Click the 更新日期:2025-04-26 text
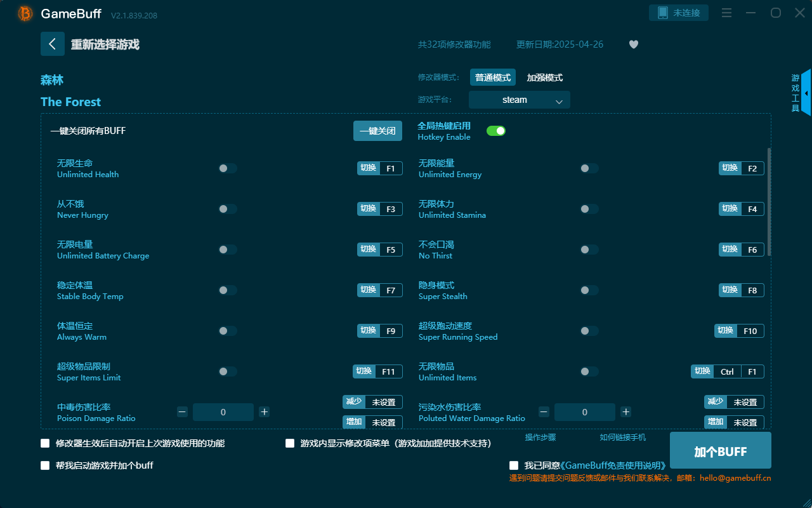This screenshot has height=508, width=812. tap(560, 44)
